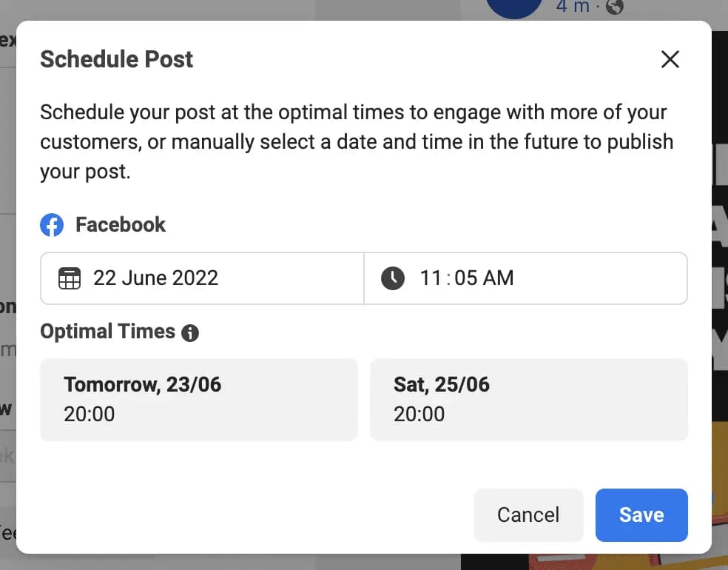Click the 4 m timestamp near the globe
This screenshot has height=570, width=728.
(573, 7)
